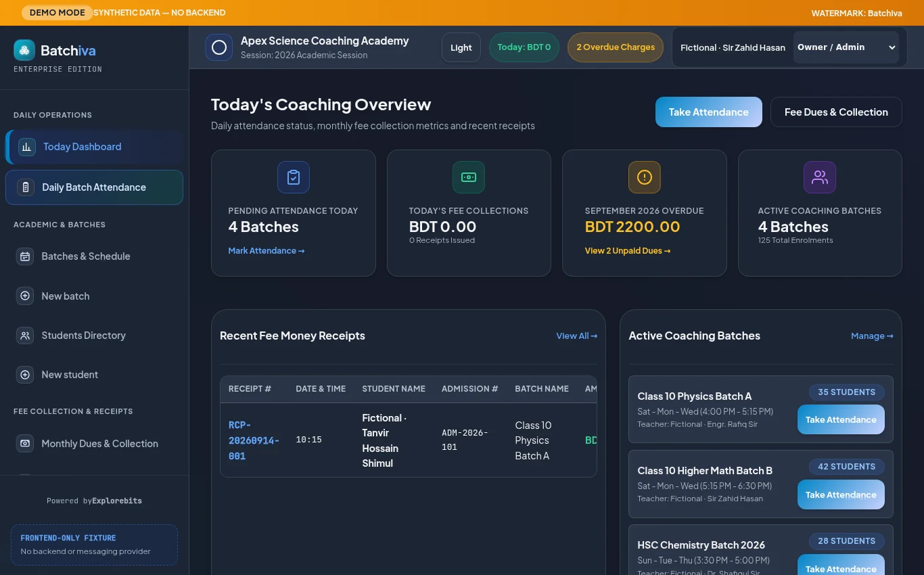The width and height of the screenshot is (924, 575).
Task: Click the RECEIPT # column header
Action: 250,389
